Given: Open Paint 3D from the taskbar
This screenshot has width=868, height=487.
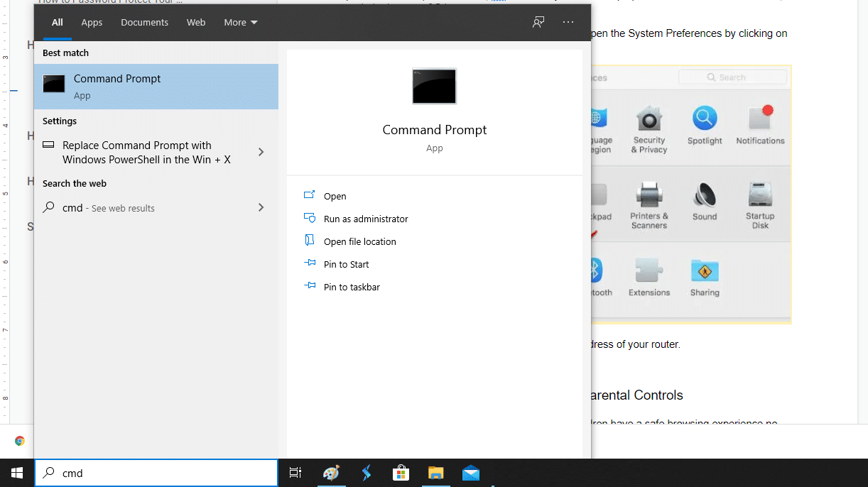Looking at the screenshot, I should coord(331,473).
